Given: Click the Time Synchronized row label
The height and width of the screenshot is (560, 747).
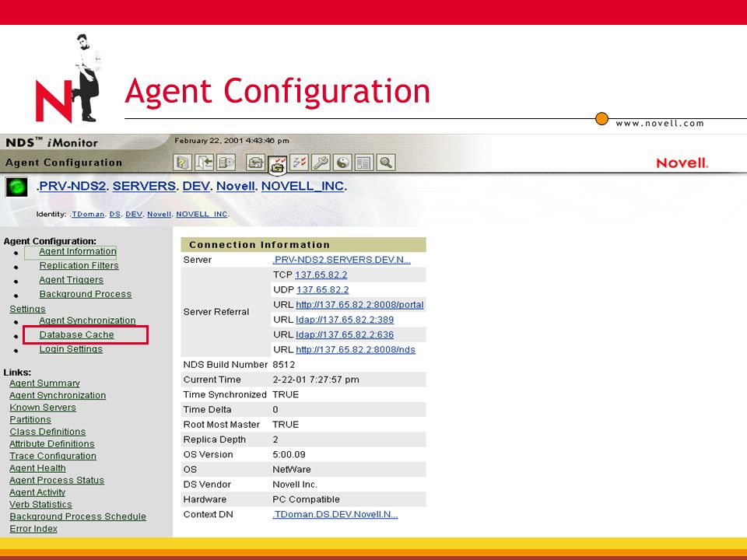Looking at the screenshot, I should tap(225, 395).
